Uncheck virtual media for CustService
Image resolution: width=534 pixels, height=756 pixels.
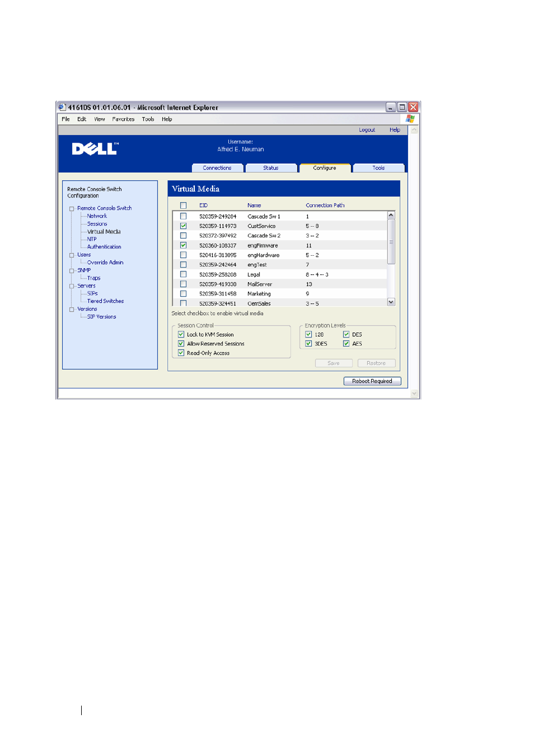click(183, 226)
